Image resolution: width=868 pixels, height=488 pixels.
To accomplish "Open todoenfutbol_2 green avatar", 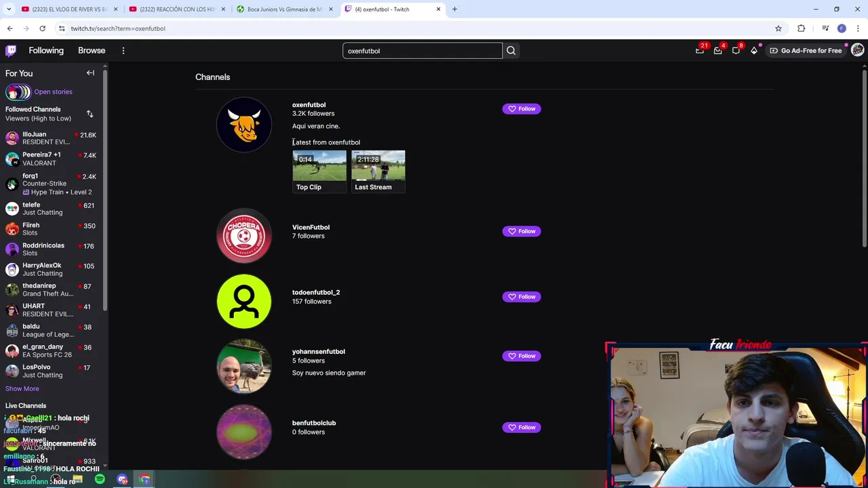I will [x=244, y=301].
